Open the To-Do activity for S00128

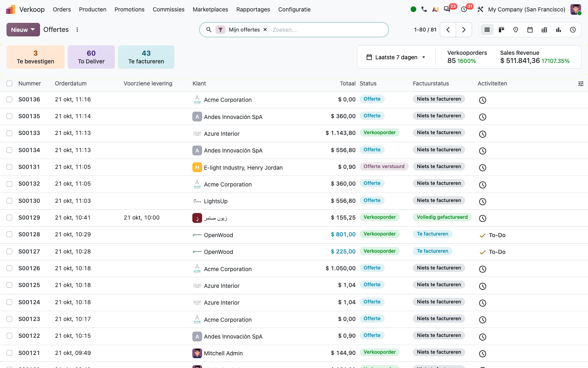(x=493, y=235)
